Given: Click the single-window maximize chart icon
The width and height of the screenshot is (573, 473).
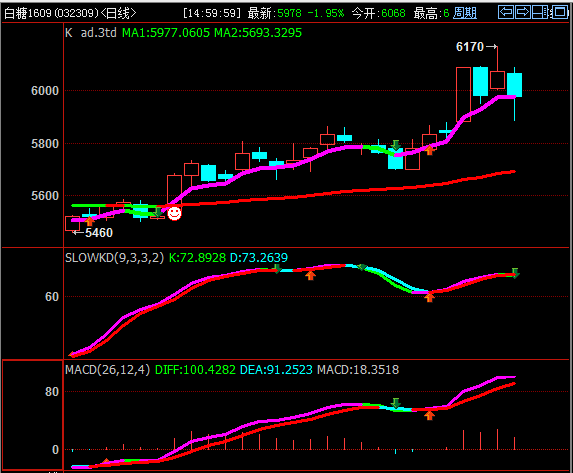Looking at the screenshot, I should pos(559,12).
